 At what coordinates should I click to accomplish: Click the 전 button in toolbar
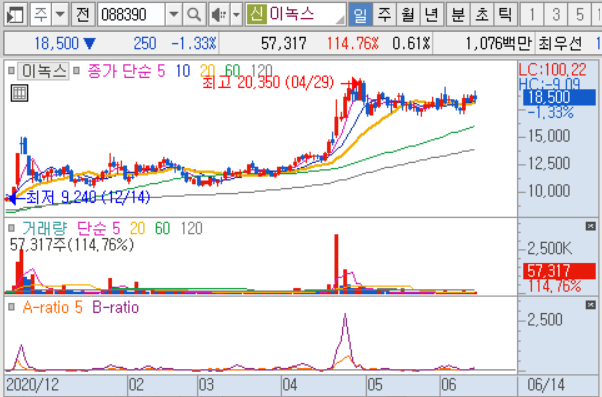tap(83, 15)
